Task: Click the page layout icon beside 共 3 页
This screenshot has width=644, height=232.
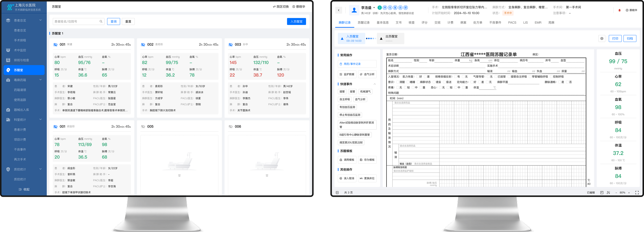Action: [x=337, y=192]
